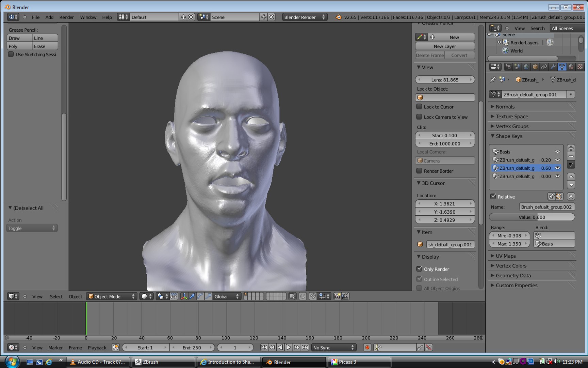Viewport: 588px width, 368px height.
Task: Move shape key down in list
Action: [571, 185]
